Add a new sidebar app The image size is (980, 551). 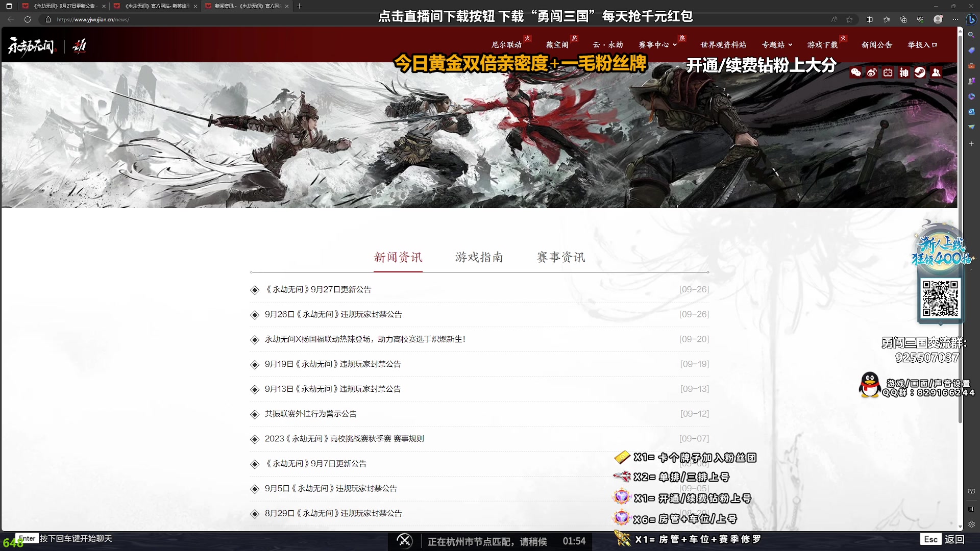click(972, 144)
